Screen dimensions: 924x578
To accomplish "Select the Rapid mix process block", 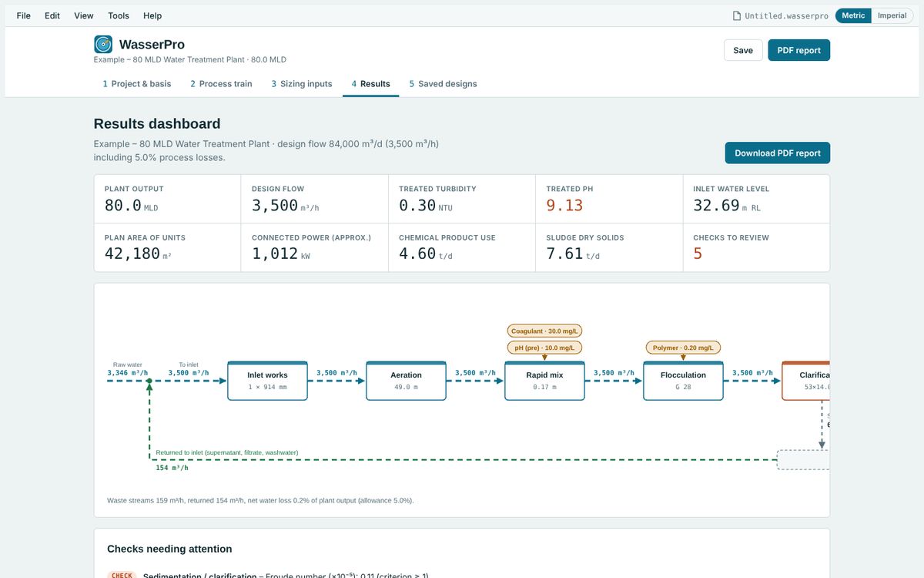I will click(x=544, y=381).
